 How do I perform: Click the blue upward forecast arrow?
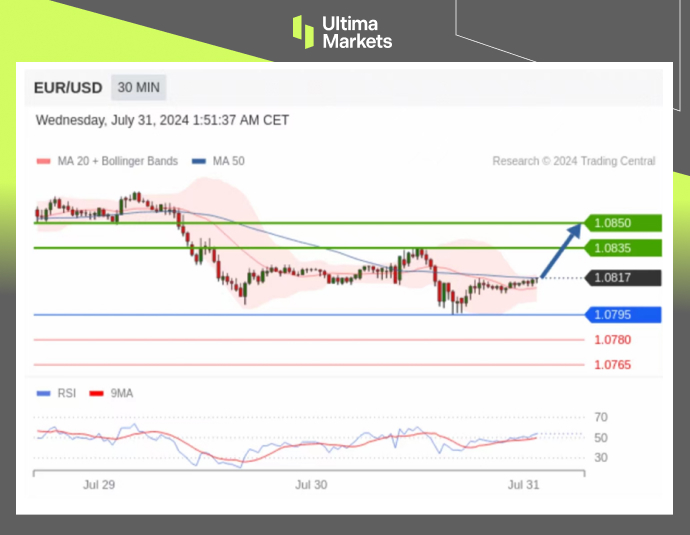pos(562,250)
